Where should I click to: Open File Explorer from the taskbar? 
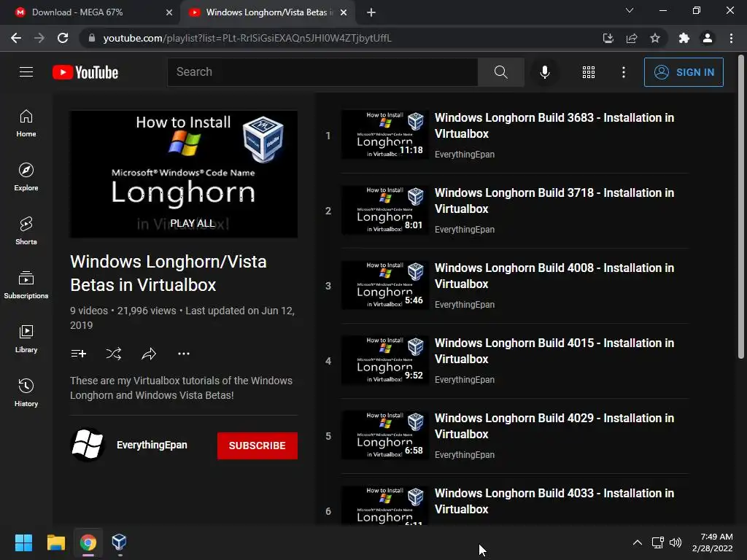click(x=55, y=542)
